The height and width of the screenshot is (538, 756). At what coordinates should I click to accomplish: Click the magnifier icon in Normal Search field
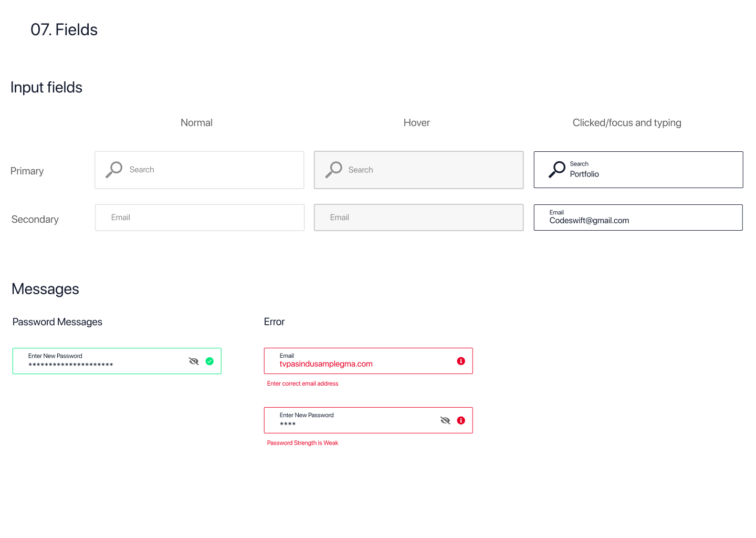coord(114,170)
